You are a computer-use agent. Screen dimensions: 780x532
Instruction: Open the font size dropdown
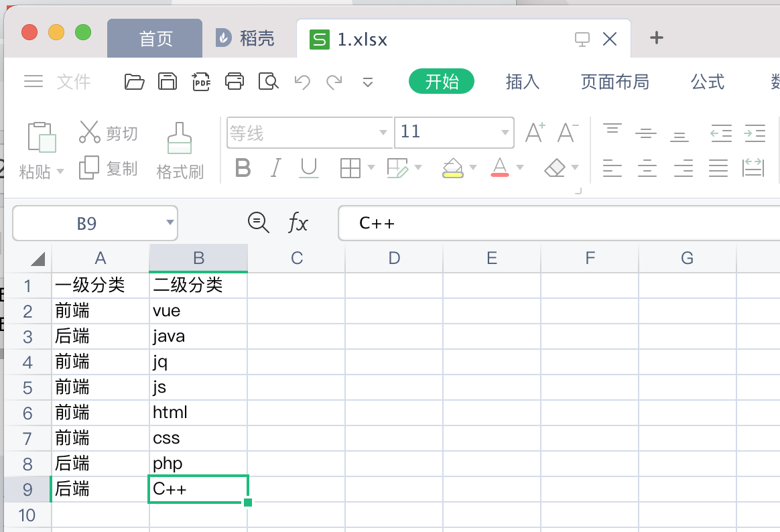505,133
